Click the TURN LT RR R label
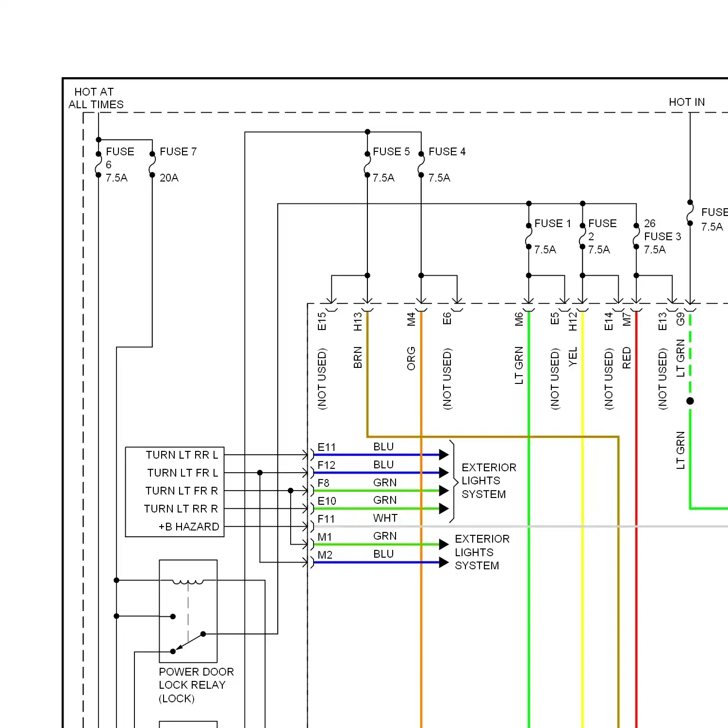This screenshot has width=728, height=728. coord(181,509)
